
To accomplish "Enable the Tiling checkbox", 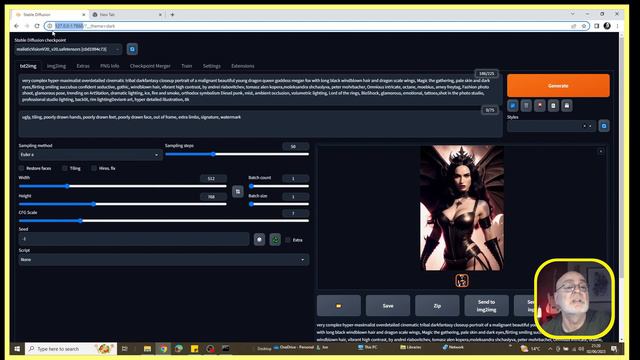I will (65, 168).
